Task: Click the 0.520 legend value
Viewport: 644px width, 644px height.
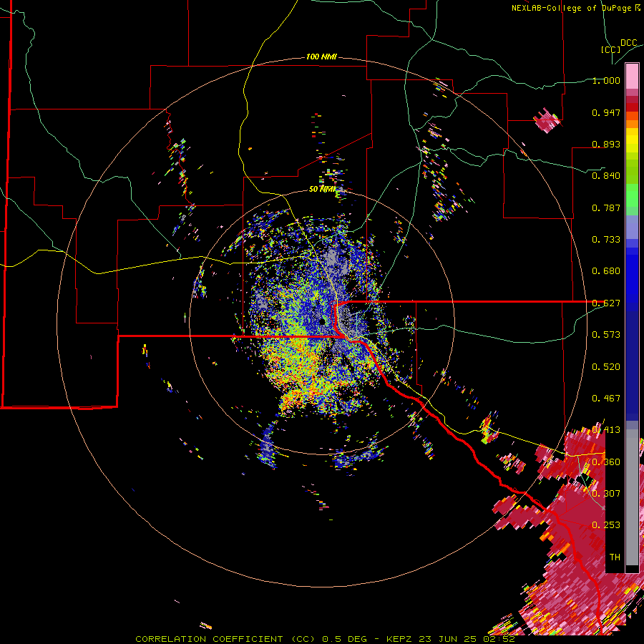Action: [606, 367]
